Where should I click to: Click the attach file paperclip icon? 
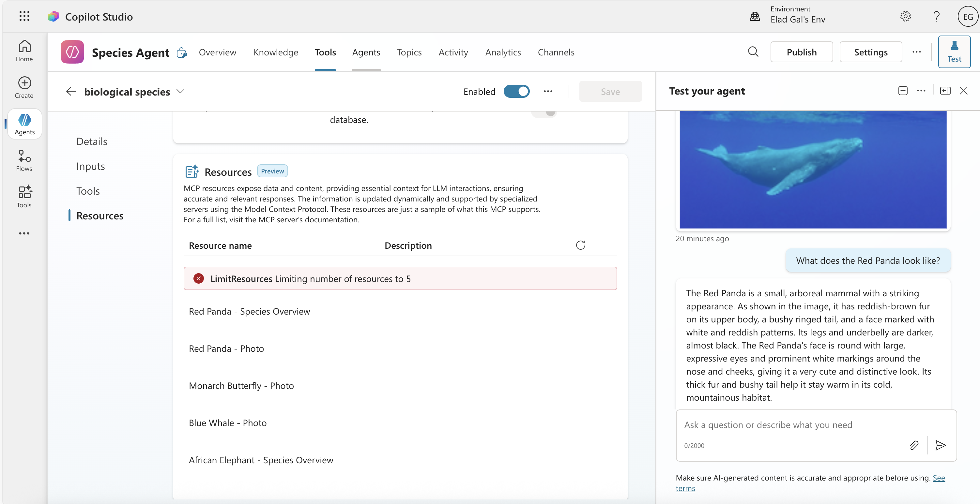(914, 445)
